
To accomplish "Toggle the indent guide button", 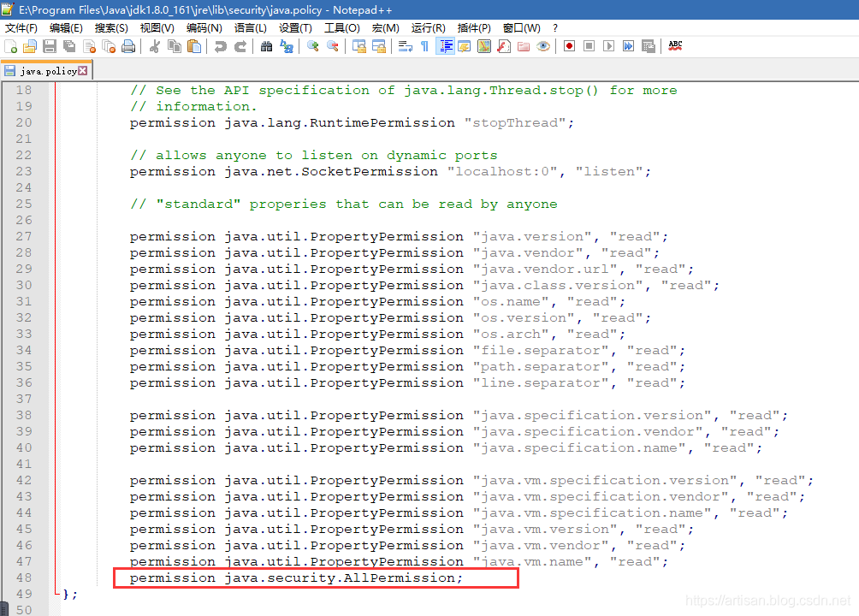I will tap(445, 46).
